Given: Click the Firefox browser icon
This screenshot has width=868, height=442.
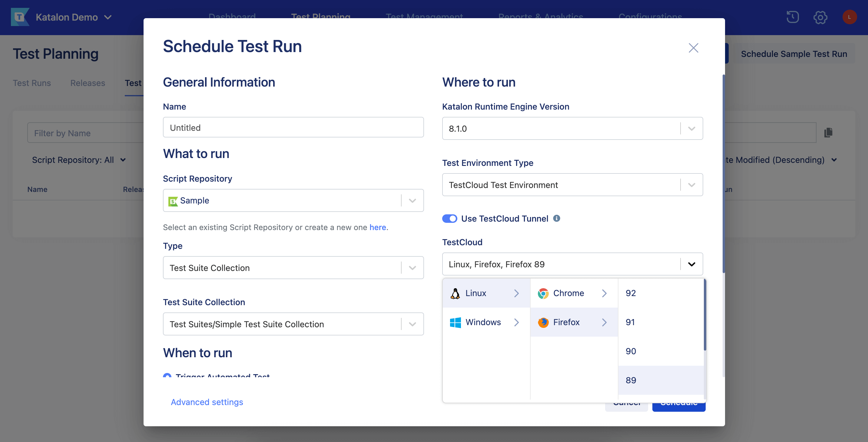Looking at the screenshot, I should tap(543, 322).
